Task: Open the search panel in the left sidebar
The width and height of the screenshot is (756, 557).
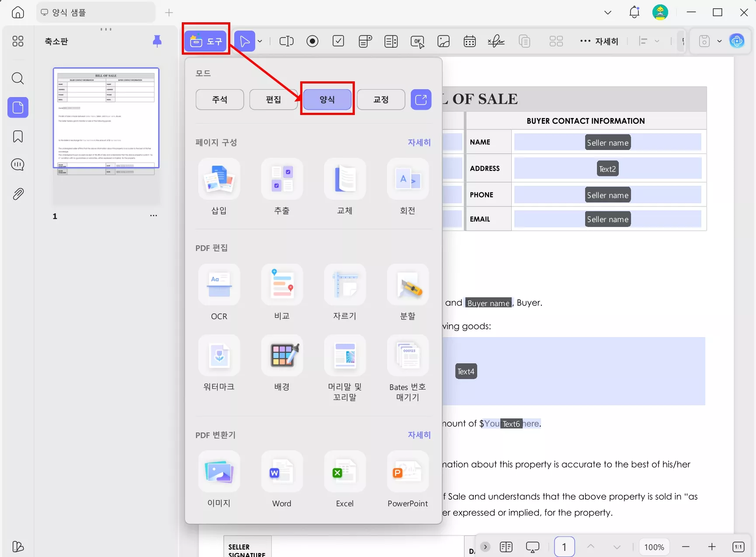Action: [x=18, y=79]
